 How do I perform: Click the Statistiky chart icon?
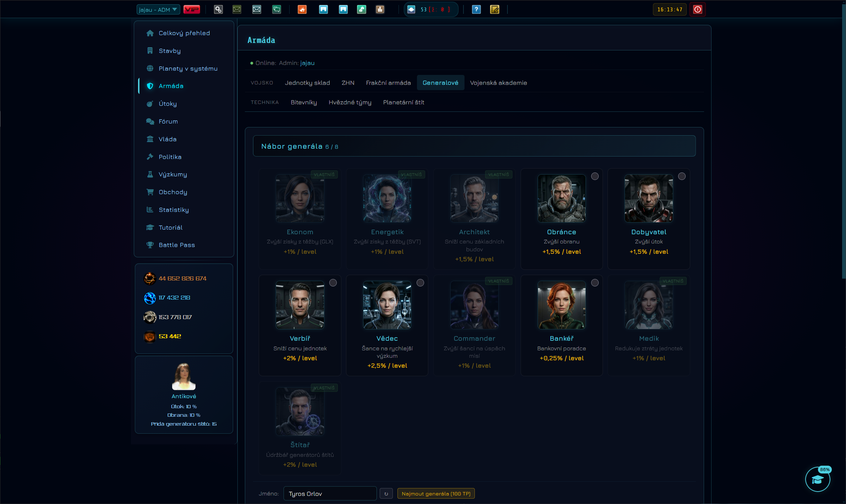click(x=150, y=210)
